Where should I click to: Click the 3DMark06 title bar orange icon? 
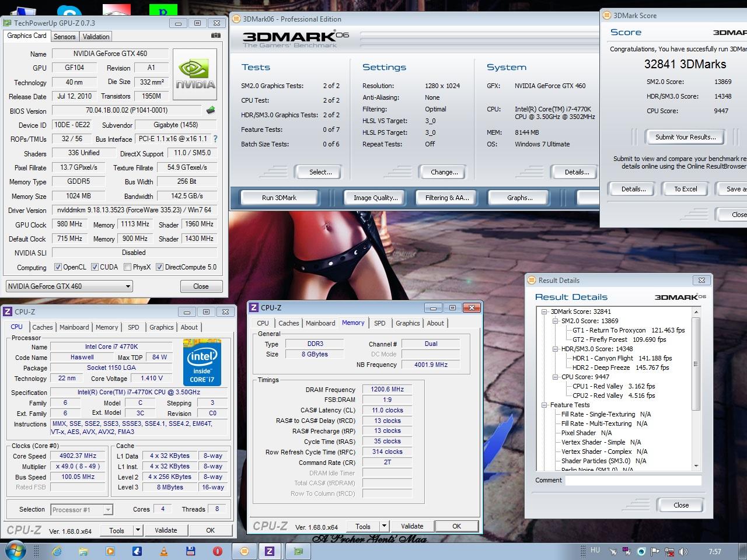pyautogui.click(x=236, y=19)
